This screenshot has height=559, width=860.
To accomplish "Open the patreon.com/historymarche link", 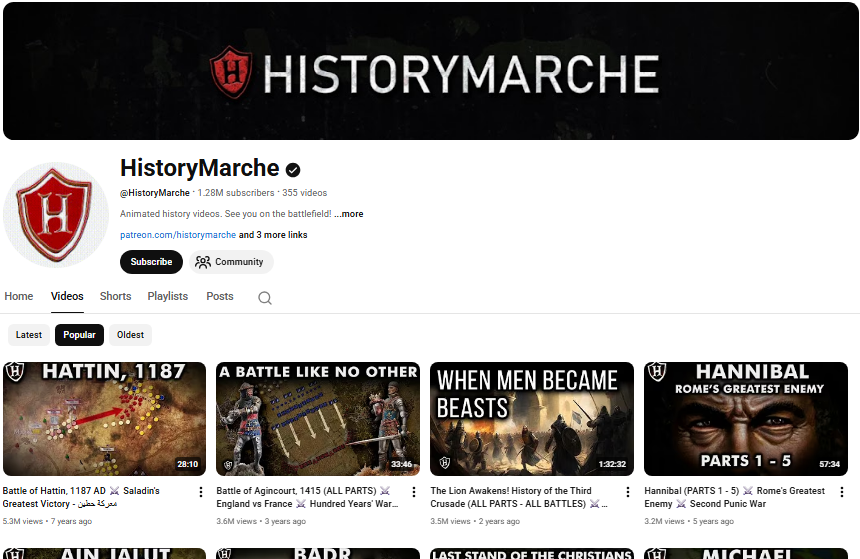I will [x=178, y=235].
